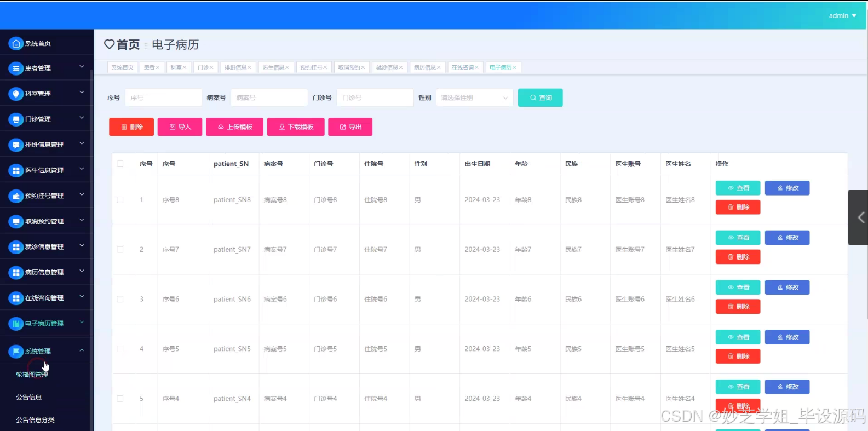Expand the 科室管理 menu chevron

click(82, 92)
